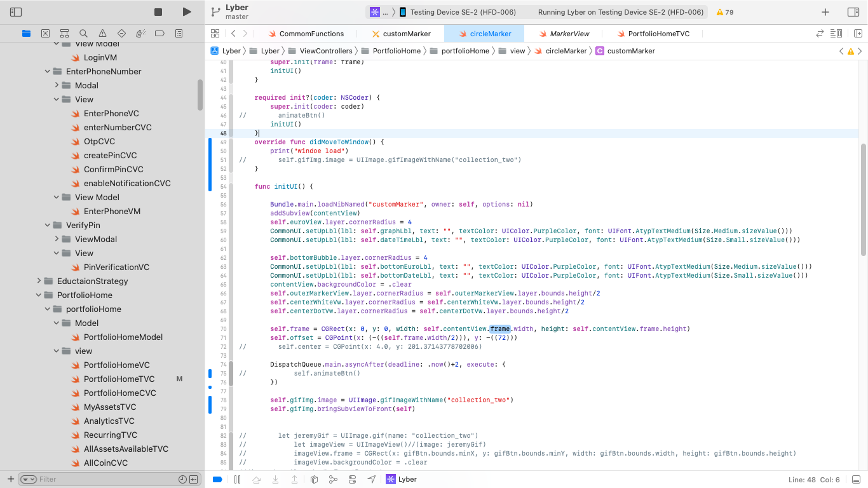Viewport: 868px width, 488px height.
Task: Open the issue navigator
Action: click(102, 33)
